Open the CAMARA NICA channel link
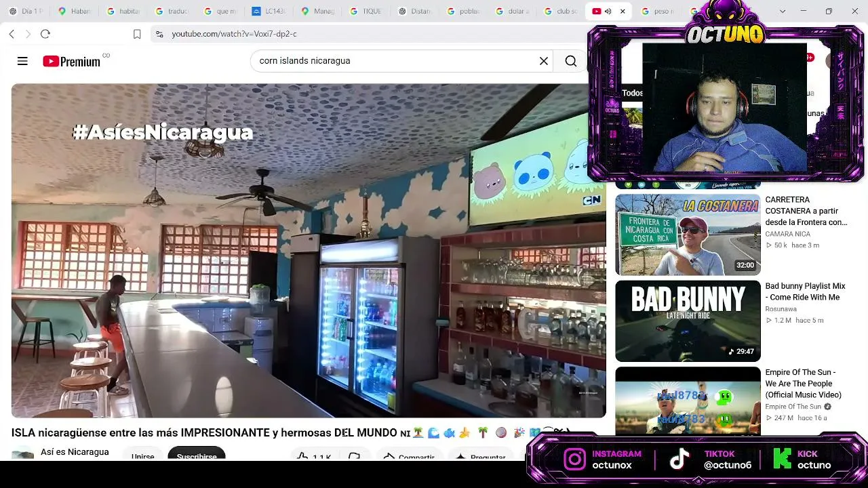 tap(788, 234)
